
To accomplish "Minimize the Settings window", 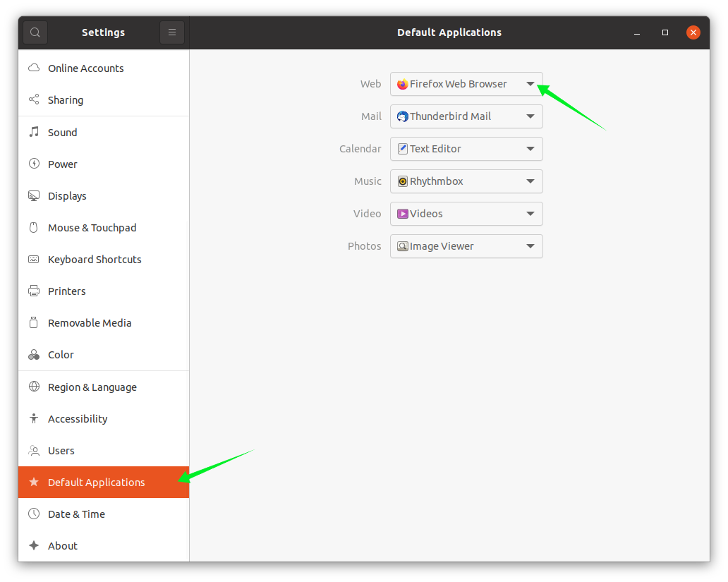I will pos(637,32).
